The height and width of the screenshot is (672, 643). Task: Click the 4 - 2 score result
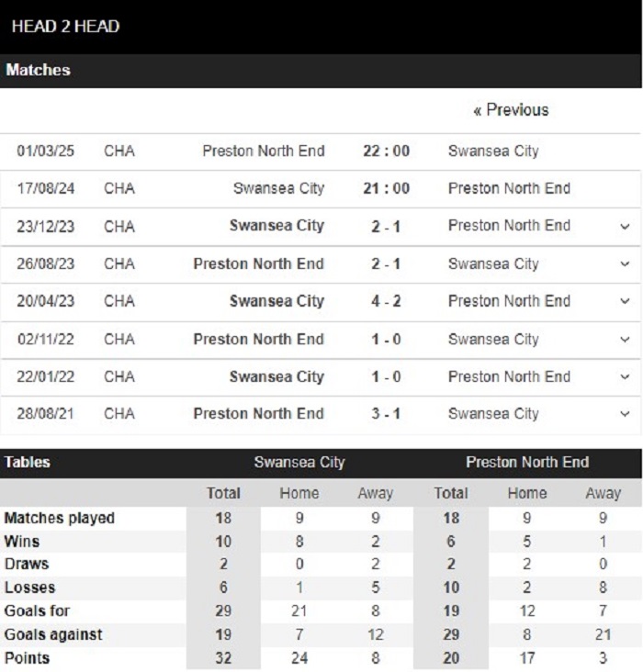click(x=386, y=301)
